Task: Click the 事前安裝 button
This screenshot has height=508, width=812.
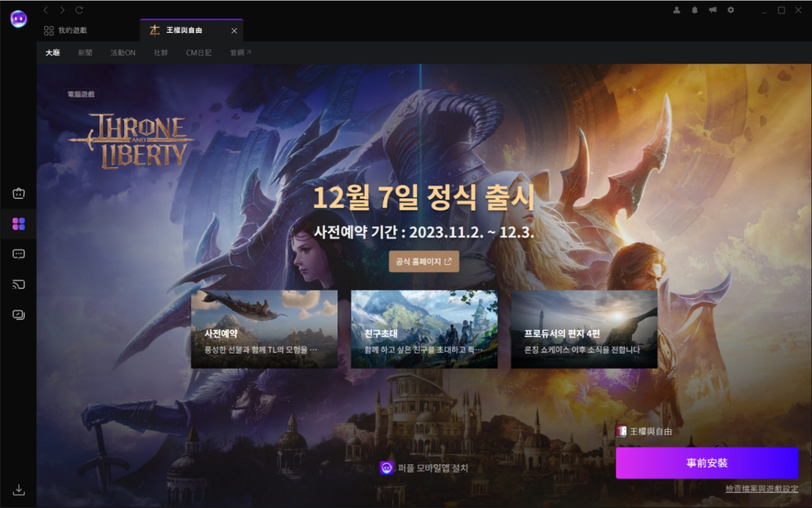Action: pyautogui.click(x=707, y=463)
